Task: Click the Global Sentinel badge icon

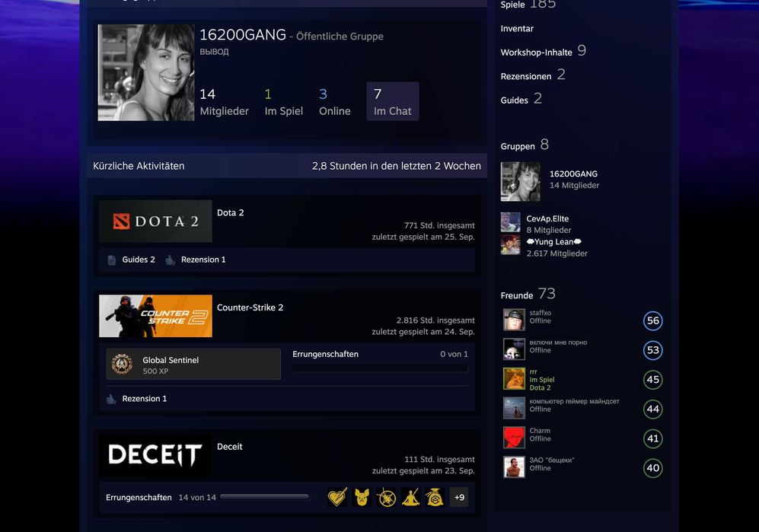Action: 122,364
